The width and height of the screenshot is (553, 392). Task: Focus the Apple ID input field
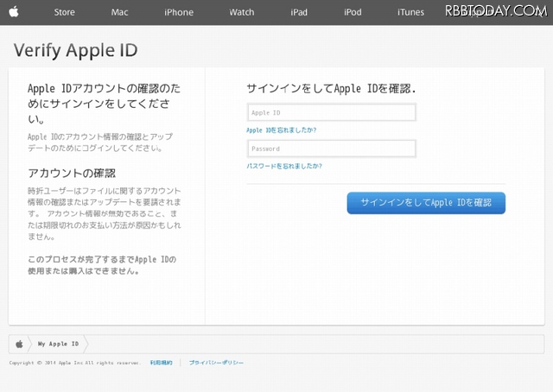pyautogui.click(x=331, y=112)
